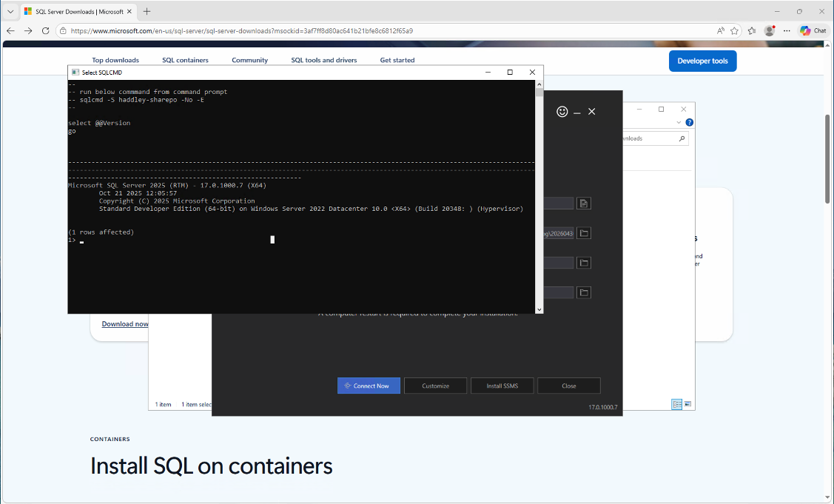Open the SQLCMD window system menu icon
This screenshot has height=504, width=834.
click(75, 73)
